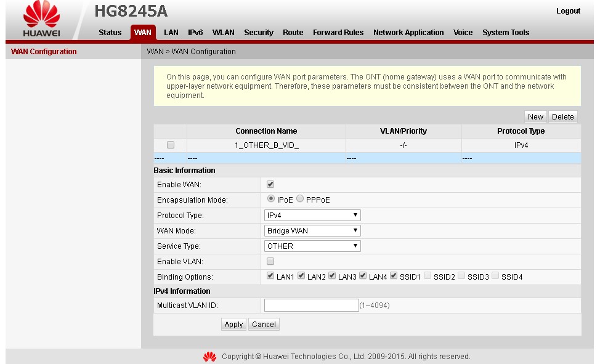Open the Protocol Type dropdown

tap(312, 215)
